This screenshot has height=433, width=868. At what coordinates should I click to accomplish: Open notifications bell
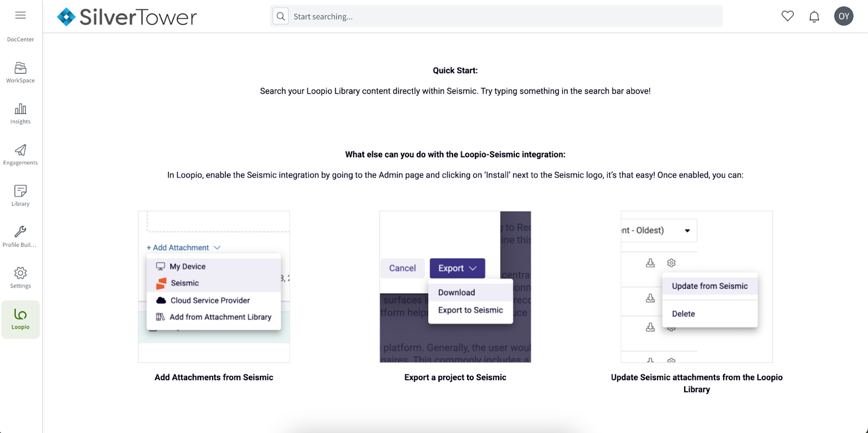(814, 17)
